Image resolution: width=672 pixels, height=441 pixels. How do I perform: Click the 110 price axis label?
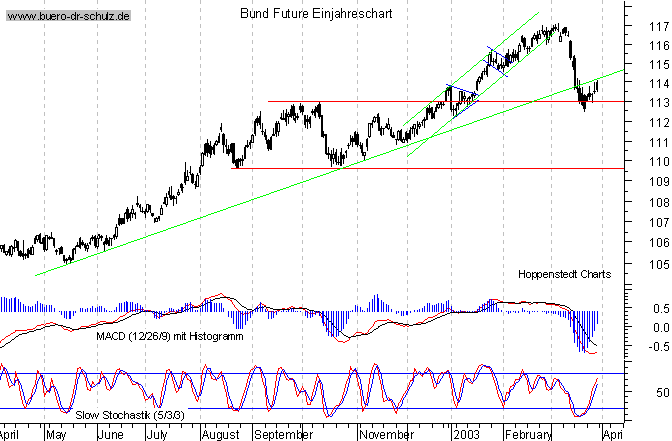point(659,162)
